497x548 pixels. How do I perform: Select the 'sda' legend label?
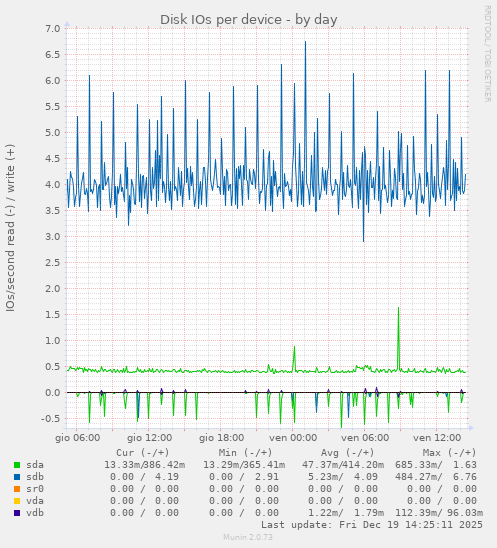(x=35, y=465)
